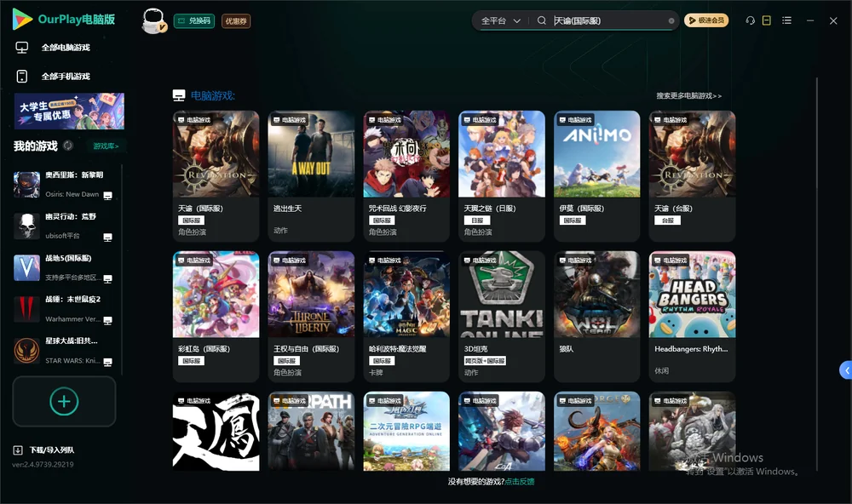
Task: Select the 星球大战 旧共和国 game entry
Action: pyautogui.click(x=64, y=351)
